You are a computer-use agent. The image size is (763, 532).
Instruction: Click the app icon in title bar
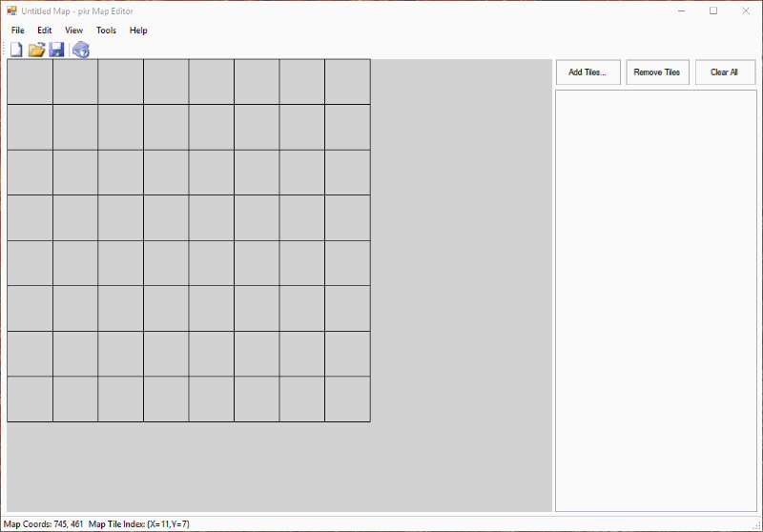(x=11, y=10)
